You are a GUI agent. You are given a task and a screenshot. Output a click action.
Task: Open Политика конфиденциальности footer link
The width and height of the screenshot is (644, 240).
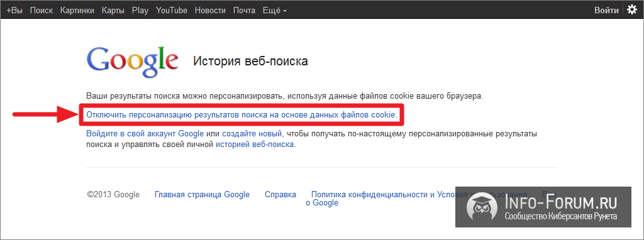[419, 195]
